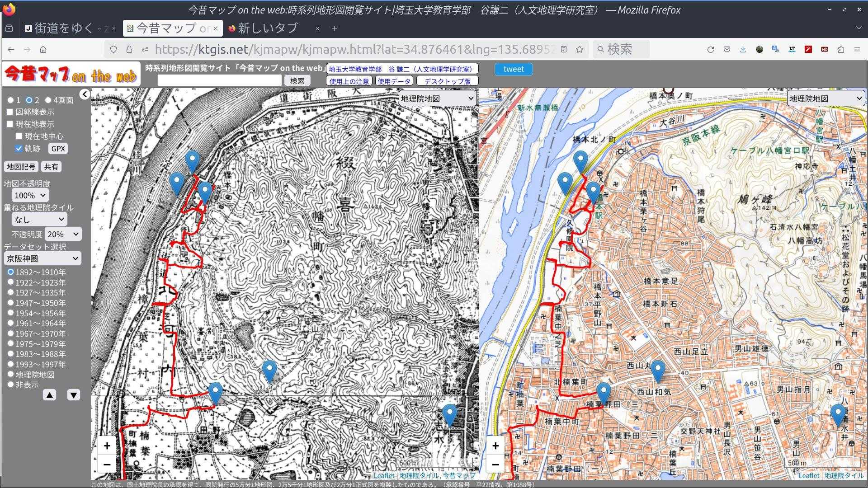This screenshot has height=488, width=868.
Task: Bookmark this page with the star icon
Action: [x=580, y=49]
